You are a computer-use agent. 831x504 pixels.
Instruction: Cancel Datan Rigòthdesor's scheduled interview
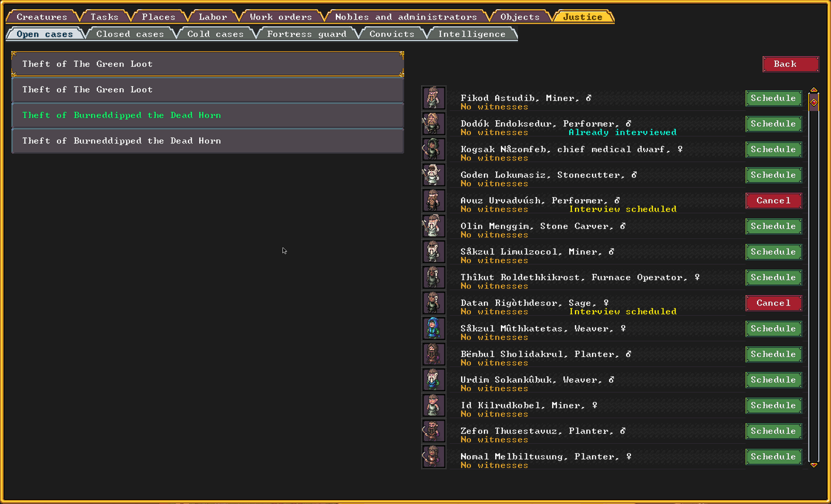tap(773, 303)
